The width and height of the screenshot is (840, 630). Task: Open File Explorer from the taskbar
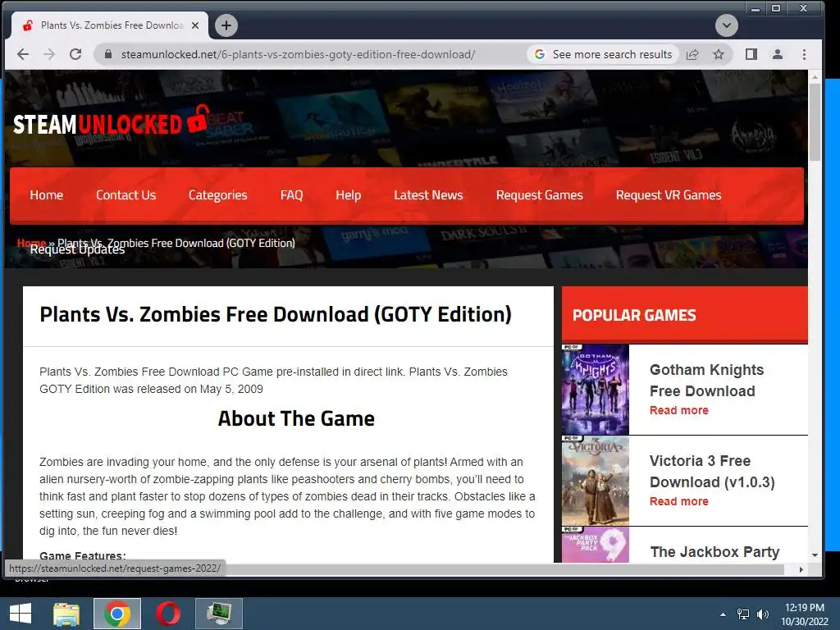tap(66, 614)
